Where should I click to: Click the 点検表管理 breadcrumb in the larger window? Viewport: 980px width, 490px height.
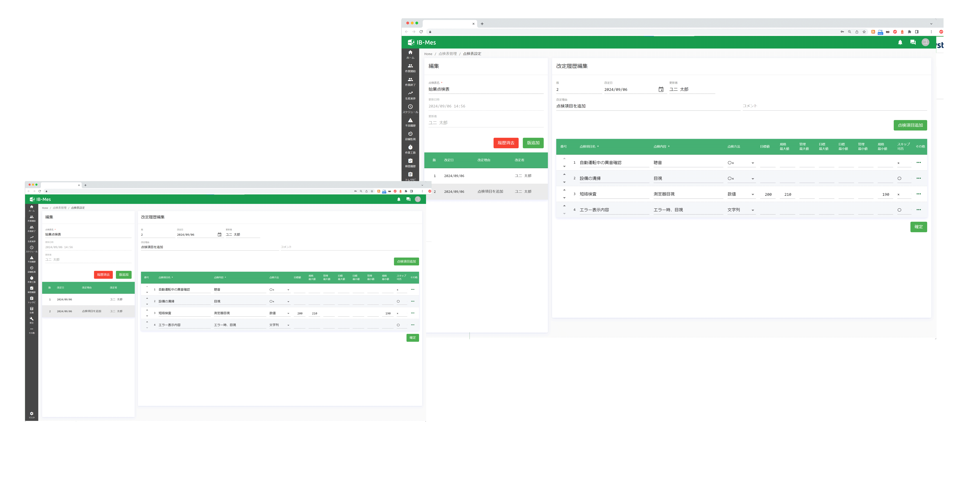tap(447, 54)
